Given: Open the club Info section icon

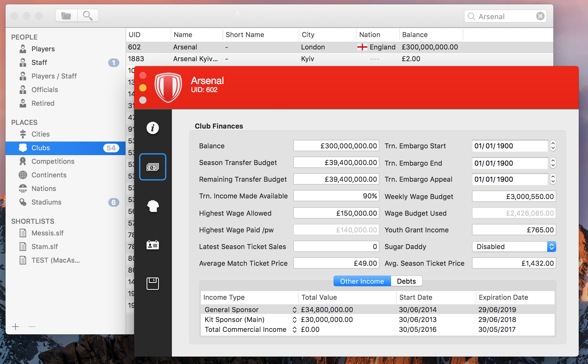Looking at the screenshot, I should 153,128.
